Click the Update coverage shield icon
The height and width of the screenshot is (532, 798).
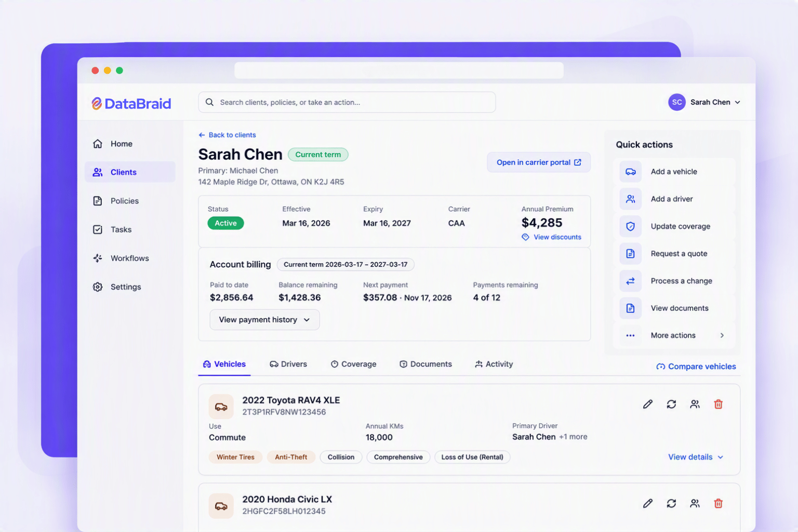(x=630, y=227)
